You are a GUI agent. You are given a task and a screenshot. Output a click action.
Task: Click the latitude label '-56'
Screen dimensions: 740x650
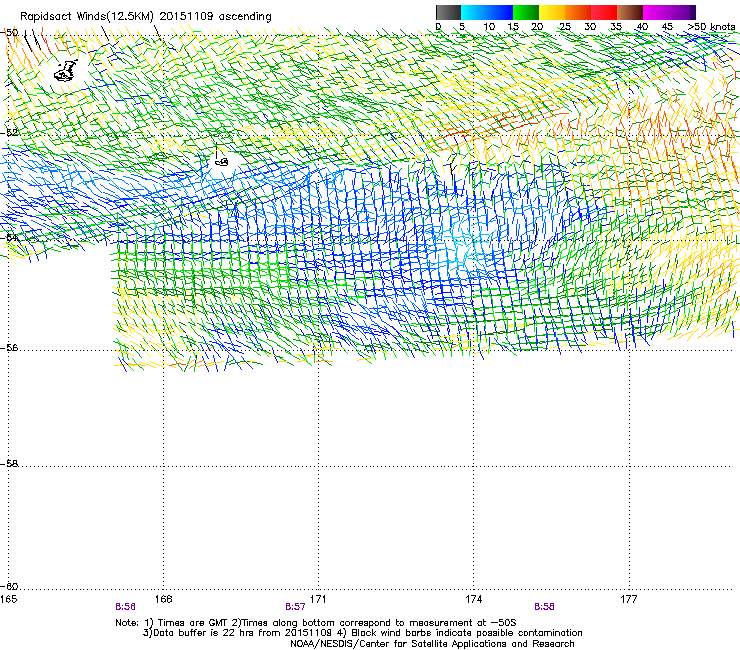click(x=10, y=348)
